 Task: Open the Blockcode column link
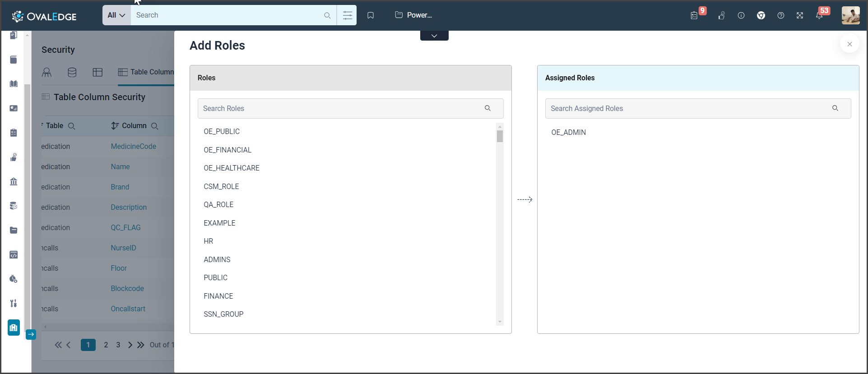(127, 288)
